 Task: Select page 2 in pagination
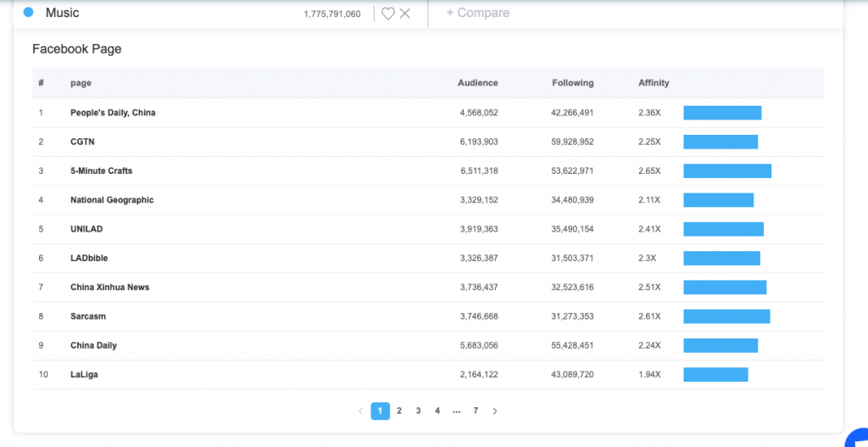click(399, 411)
